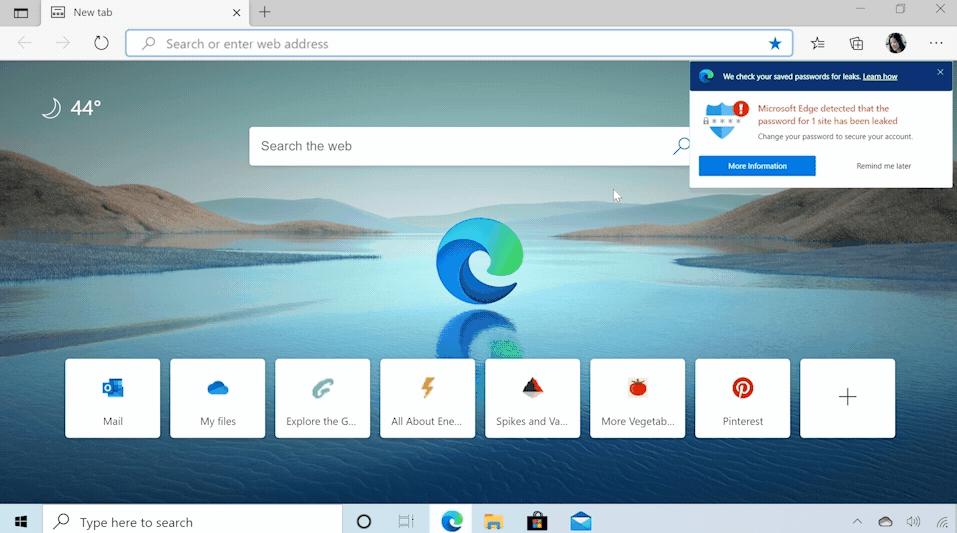Open the Favorites list icon
Image resolution: width=957 pixels, height=533 pixels.
817,43
